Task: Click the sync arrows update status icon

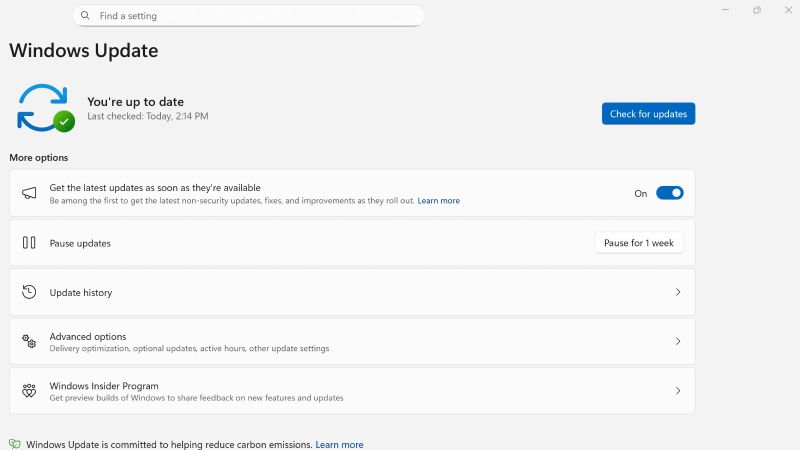Action: coord(46,108)
